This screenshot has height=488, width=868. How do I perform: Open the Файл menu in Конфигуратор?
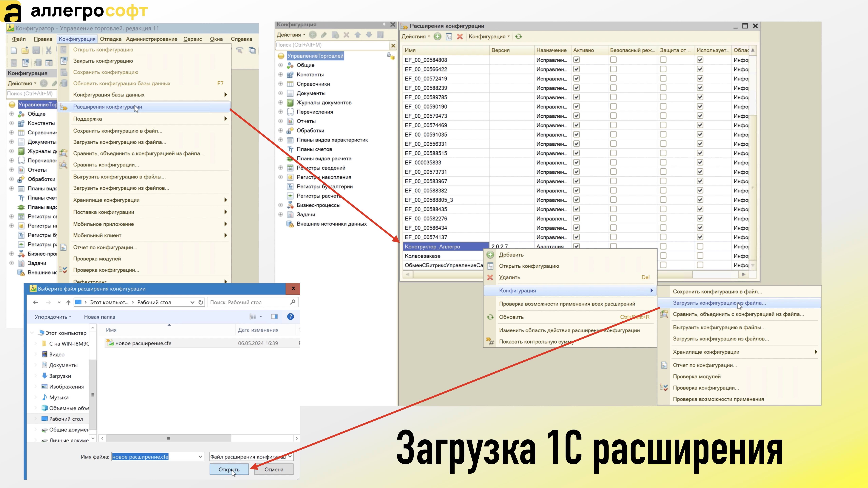(19, 39)
